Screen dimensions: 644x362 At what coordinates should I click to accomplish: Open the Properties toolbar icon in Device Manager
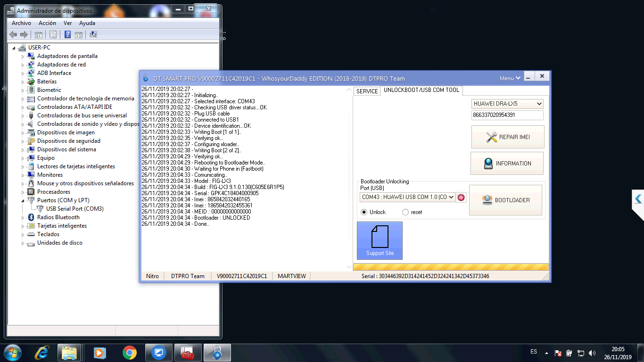point(53,34)
